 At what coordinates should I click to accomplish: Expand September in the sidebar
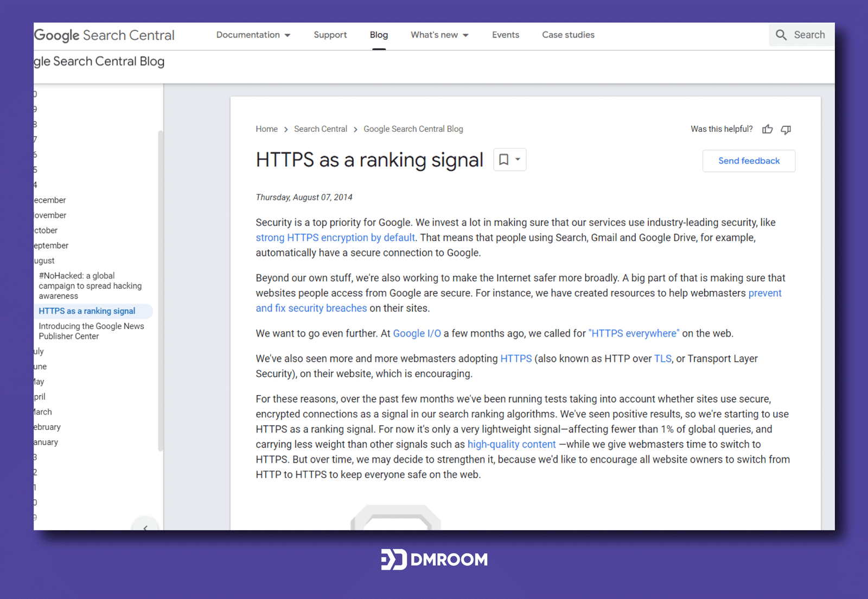pyautogui.click(x=51, y=246)
